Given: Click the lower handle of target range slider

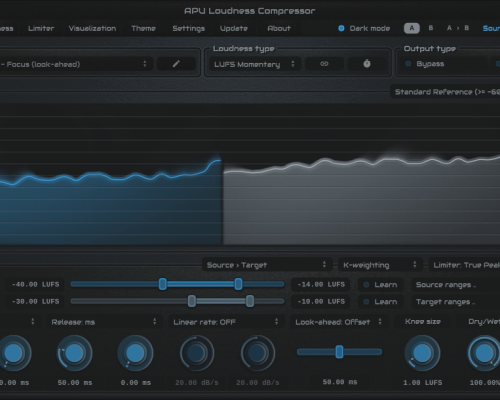Looking at the screenshot, I should (192, 301).
